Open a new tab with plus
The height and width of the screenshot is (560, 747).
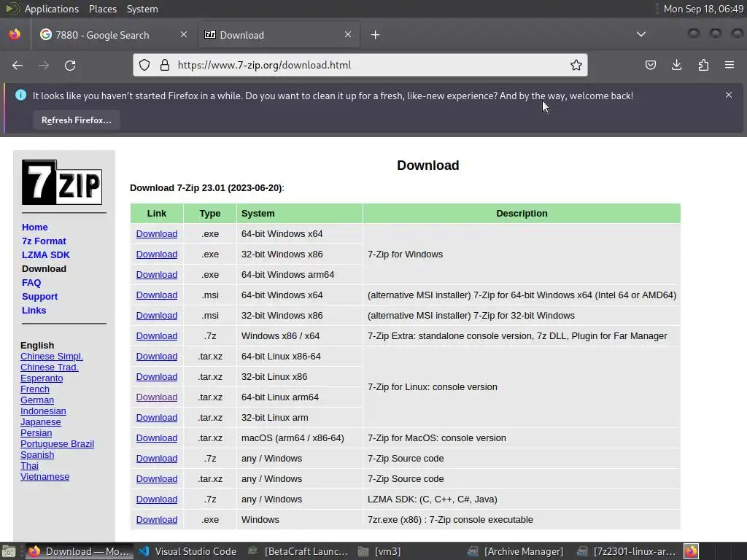click(376, 35)
